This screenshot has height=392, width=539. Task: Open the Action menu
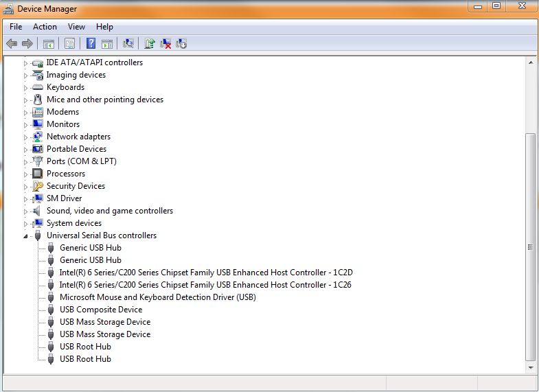pyautogui.click(x=45, y=27)
